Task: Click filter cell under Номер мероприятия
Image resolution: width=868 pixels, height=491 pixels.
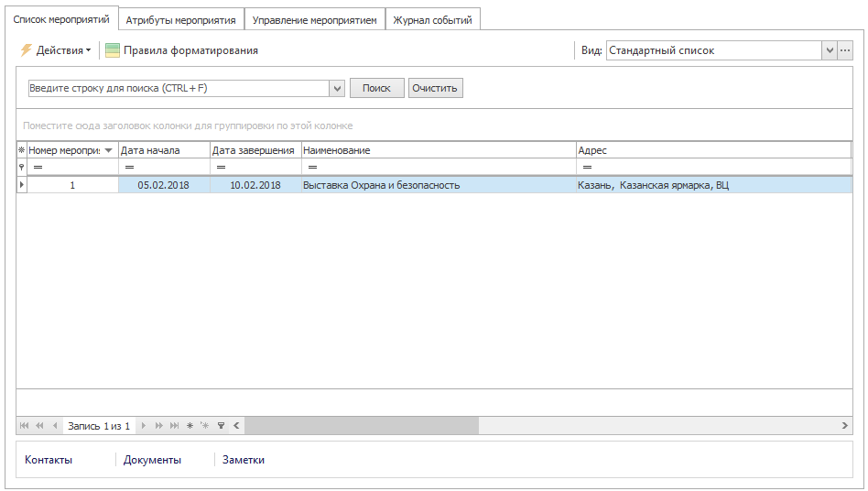Action: (x=72, y=167)
